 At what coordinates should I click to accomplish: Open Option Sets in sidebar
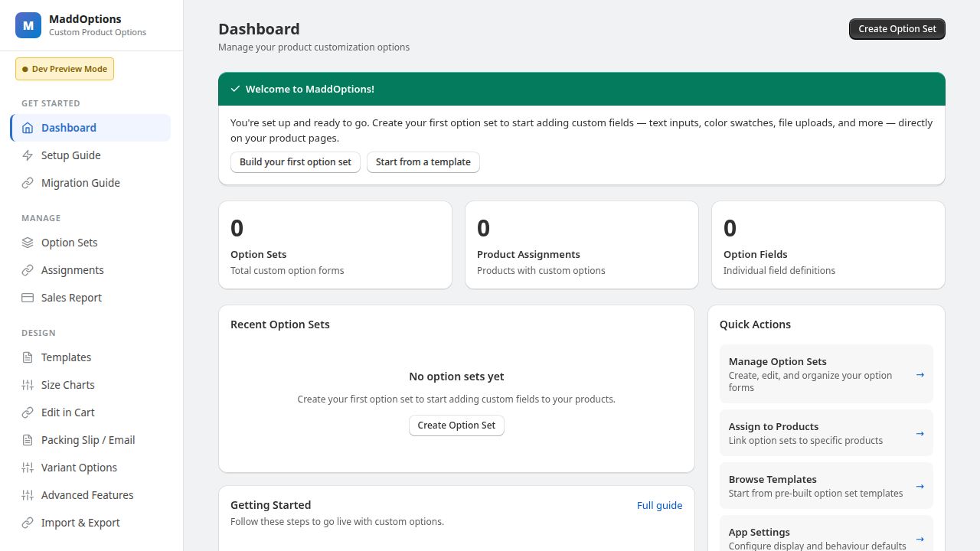pyautogui.click(x=91, y=243)
